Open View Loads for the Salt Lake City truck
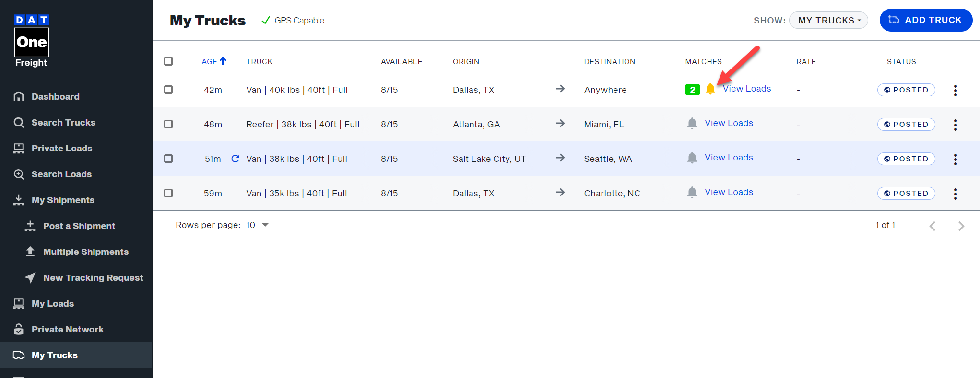 click(x=728, y=157)
